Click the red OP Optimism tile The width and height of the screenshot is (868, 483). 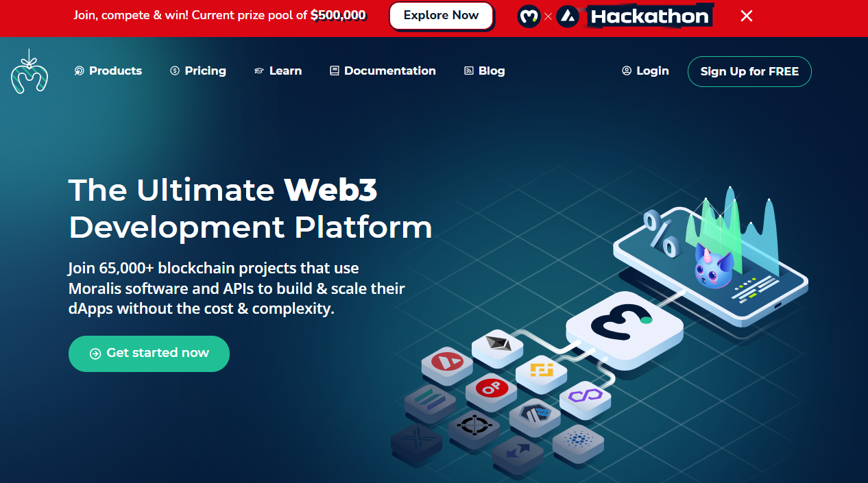[491, 392]
